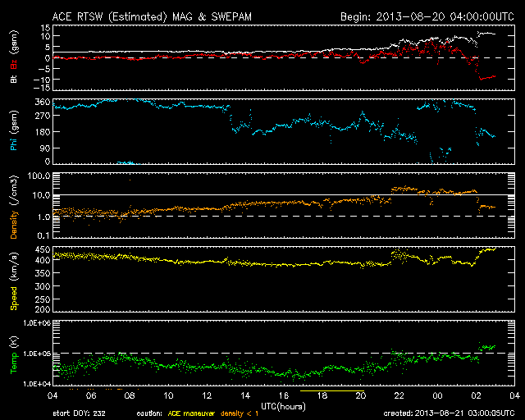Click the '-15' tick label on Bt Bz axis
Viewport: 525px width, 420px height.
pyautogui.click(x=42, y=88)
